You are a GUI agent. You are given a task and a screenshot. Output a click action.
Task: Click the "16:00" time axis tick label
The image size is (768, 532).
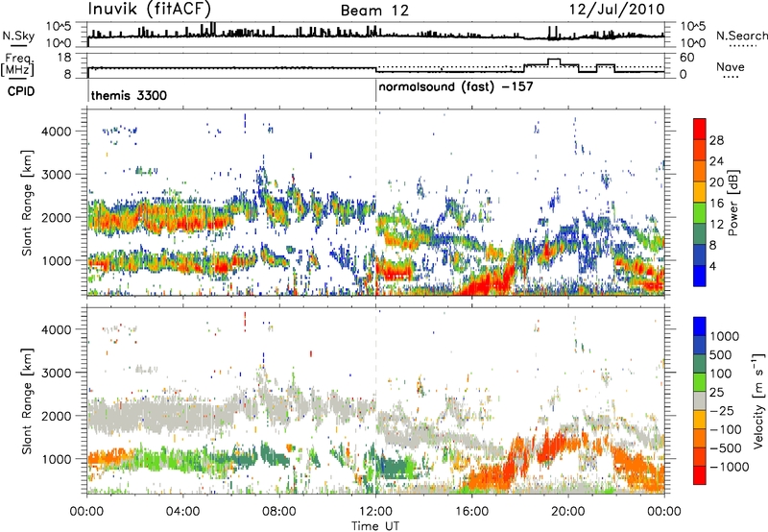471,512
